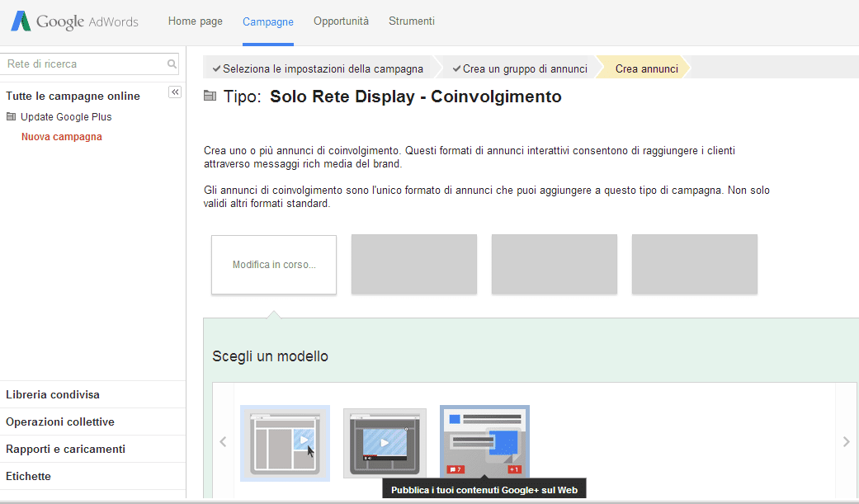Open the Libreria condivisa section

pos(50,394)
